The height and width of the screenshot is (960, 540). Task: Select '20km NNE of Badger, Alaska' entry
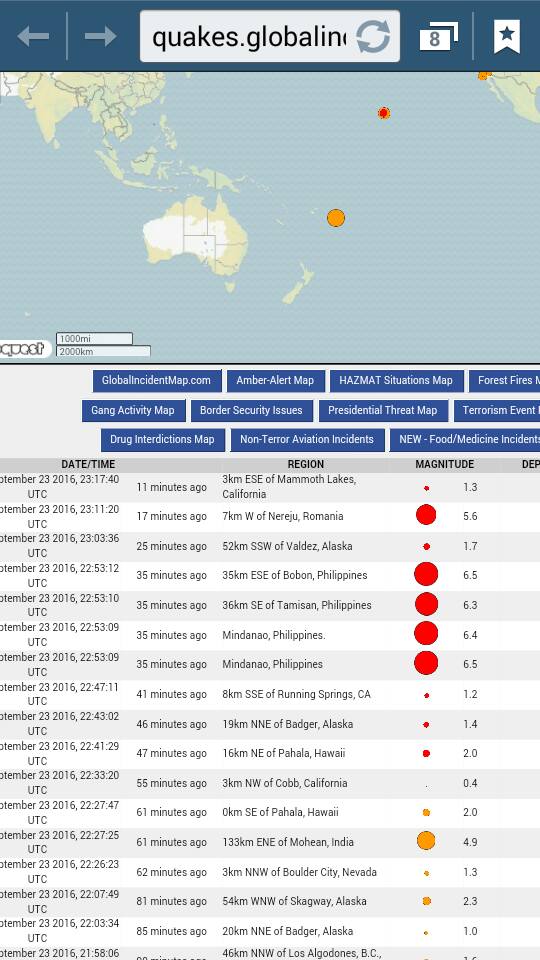click(288, 931)
